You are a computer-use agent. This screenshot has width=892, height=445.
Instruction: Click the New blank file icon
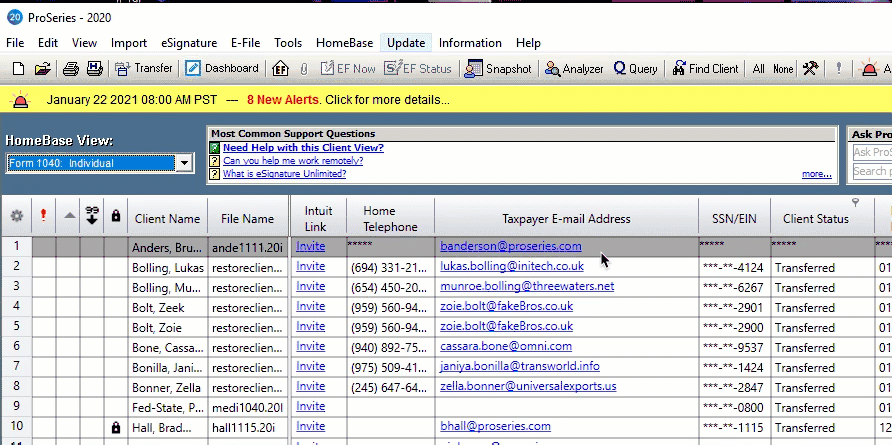tap(18, 69)
